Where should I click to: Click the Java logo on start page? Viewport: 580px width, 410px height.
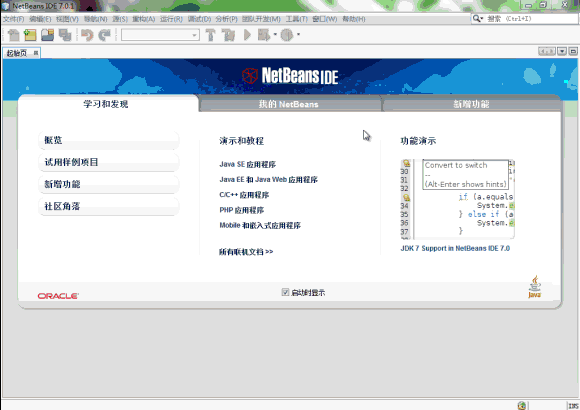coord(535,287)
